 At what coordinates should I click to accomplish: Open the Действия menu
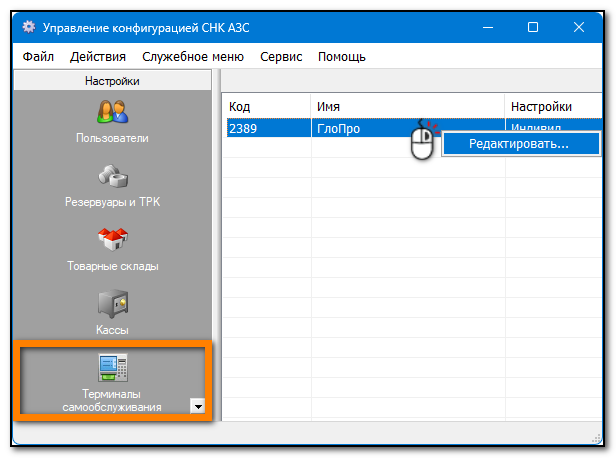pos(98,57)
